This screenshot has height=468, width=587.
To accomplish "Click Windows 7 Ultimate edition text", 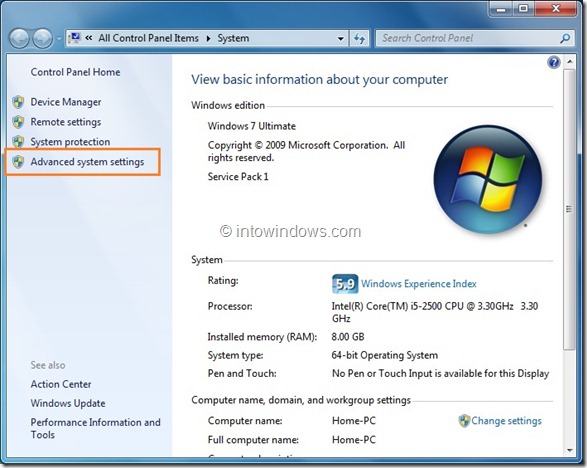I will (x=252, y=126).
